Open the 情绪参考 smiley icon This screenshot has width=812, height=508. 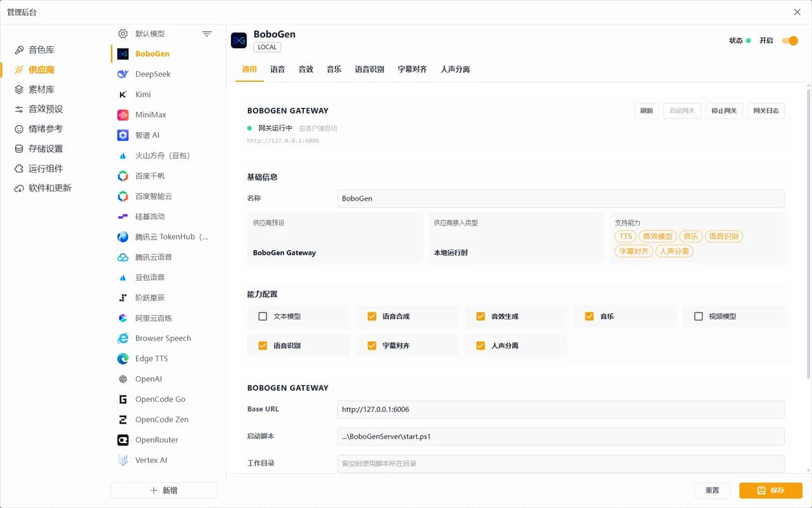tap(19, 129)
